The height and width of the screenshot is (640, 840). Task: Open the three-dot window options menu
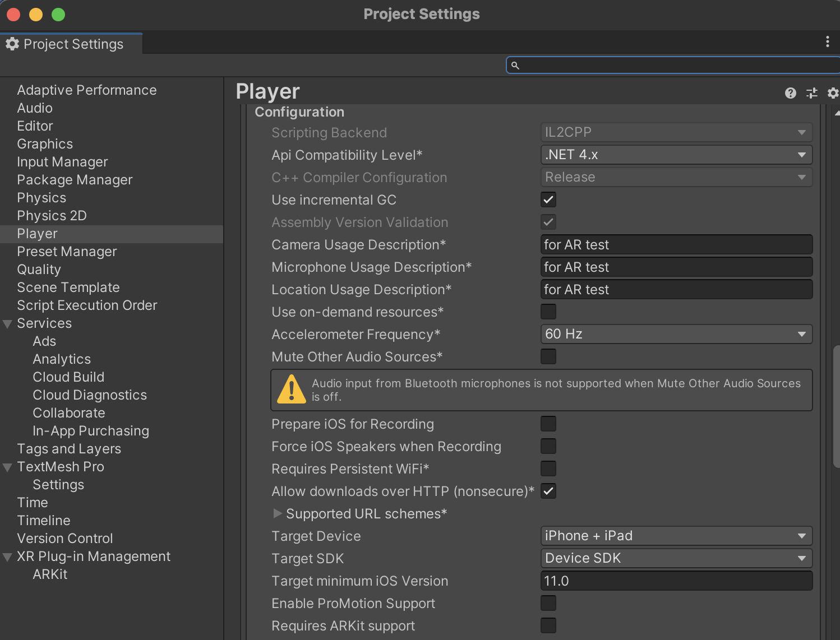pos(827,41)
